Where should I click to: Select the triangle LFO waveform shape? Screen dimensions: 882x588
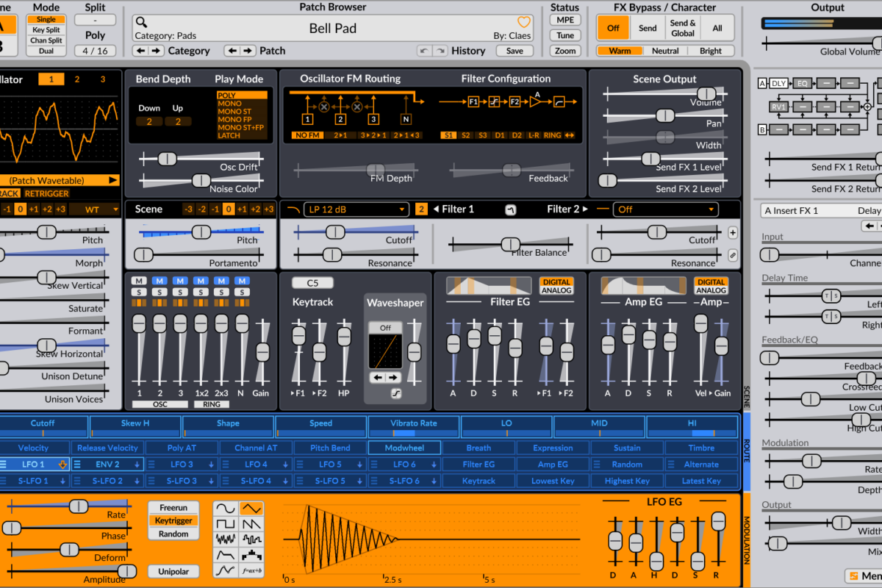click(251, 509)
